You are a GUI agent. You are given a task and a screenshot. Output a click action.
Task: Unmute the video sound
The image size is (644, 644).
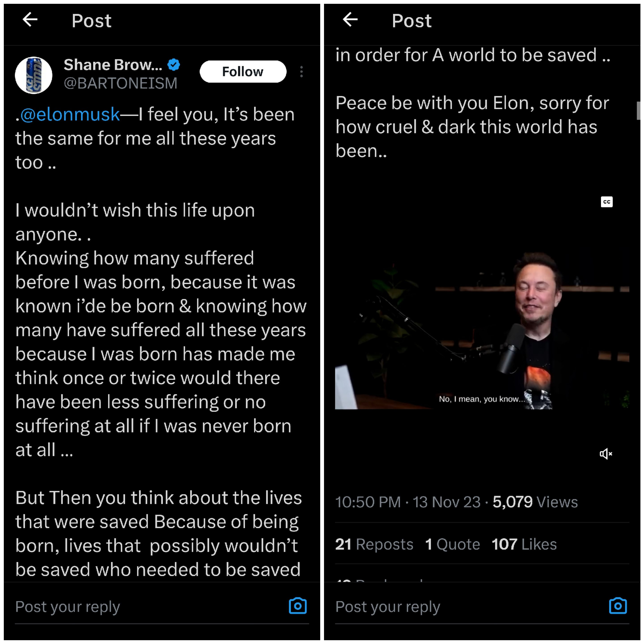[606, 454]
